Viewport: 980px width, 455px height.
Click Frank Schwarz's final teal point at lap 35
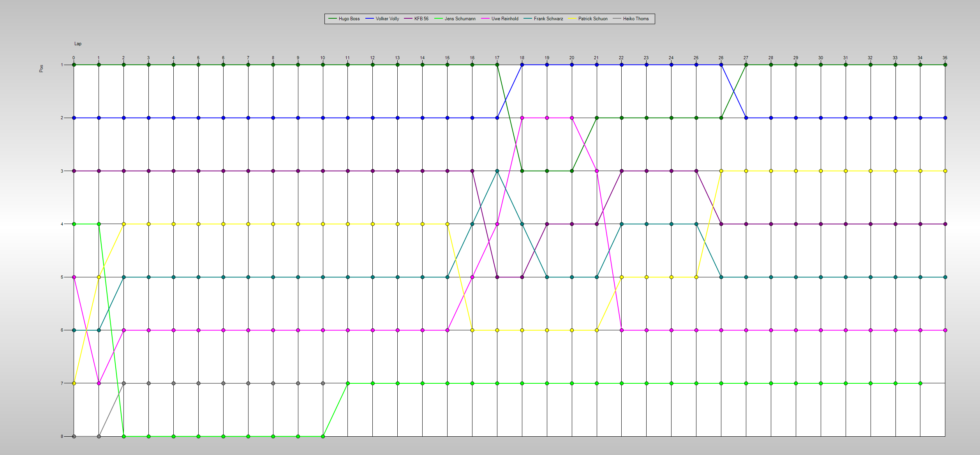coord(945,277)
